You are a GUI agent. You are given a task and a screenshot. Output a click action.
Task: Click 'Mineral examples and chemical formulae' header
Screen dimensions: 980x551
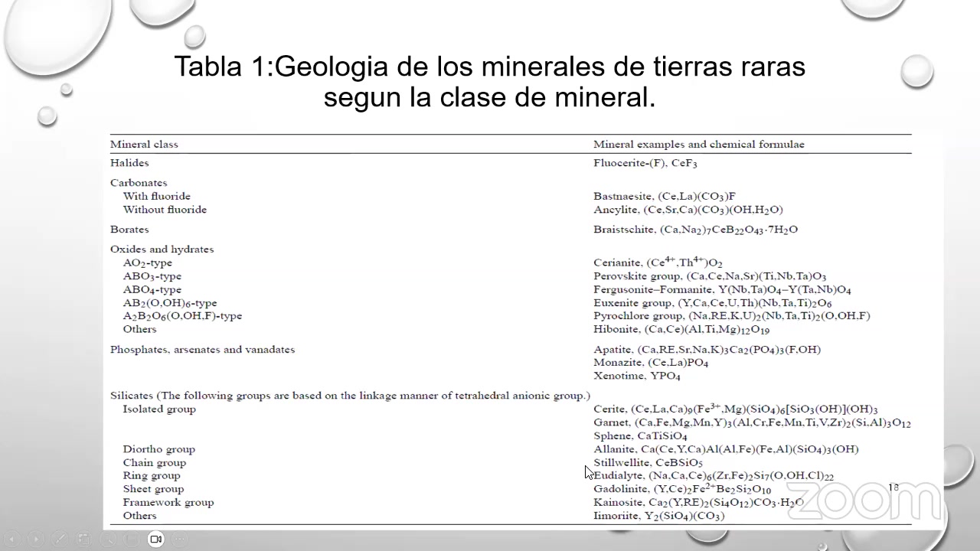click(x=699, y=144)
